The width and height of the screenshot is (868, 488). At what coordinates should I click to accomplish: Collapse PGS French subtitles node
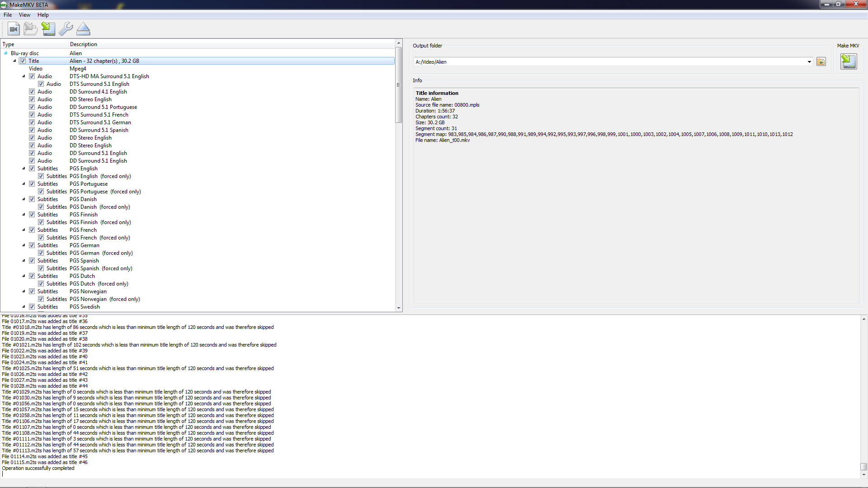(24, 230)
